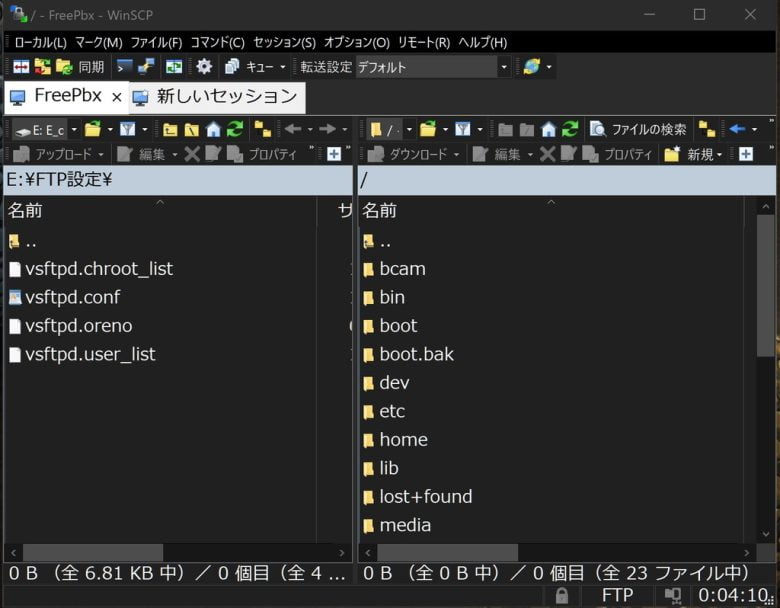Click the Compare Directories toolbar icon

click(x=21, y=67)
